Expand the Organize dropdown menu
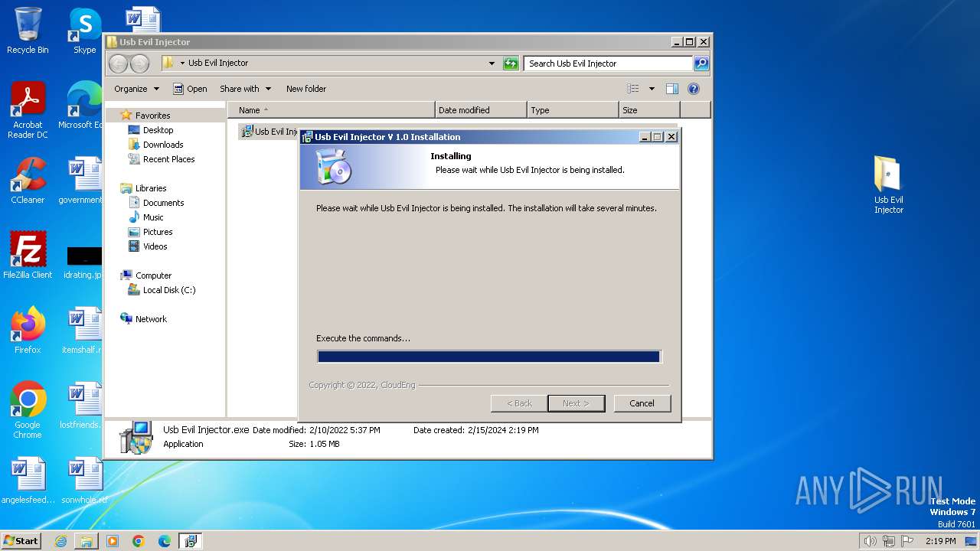The height and width of the screenshot is (551, 980). click(x=136, y=89)
